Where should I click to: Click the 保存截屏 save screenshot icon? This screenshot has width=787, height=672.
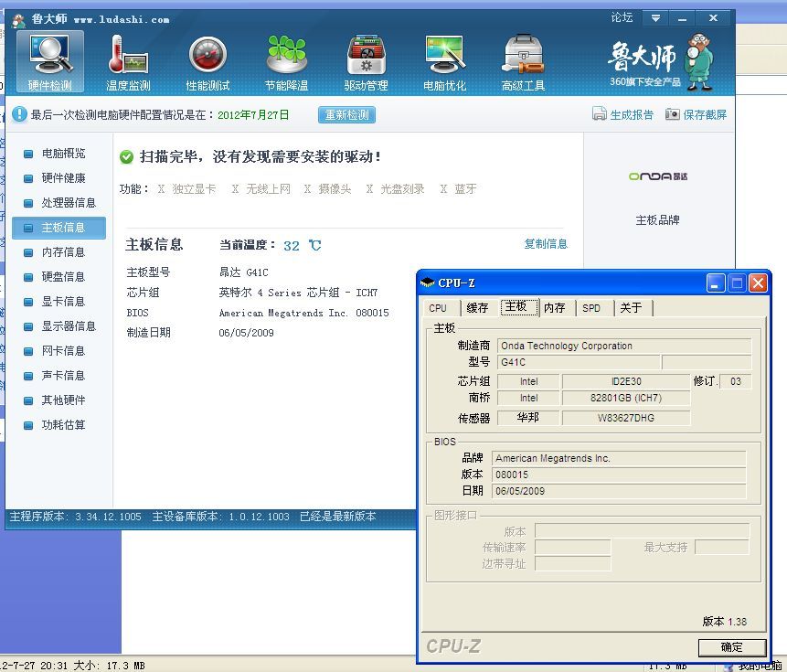coord(673,114)
